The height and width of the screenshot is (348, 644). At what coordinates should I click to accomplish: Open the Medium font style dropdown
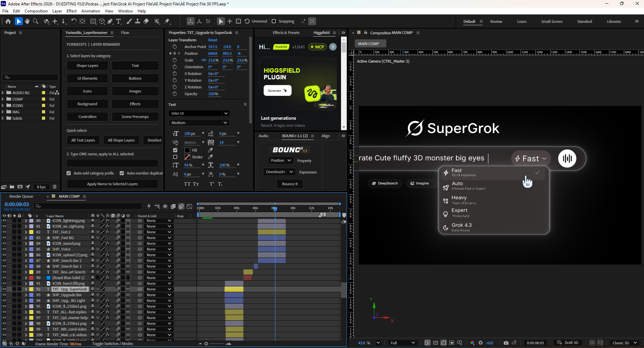coord(199,123)
